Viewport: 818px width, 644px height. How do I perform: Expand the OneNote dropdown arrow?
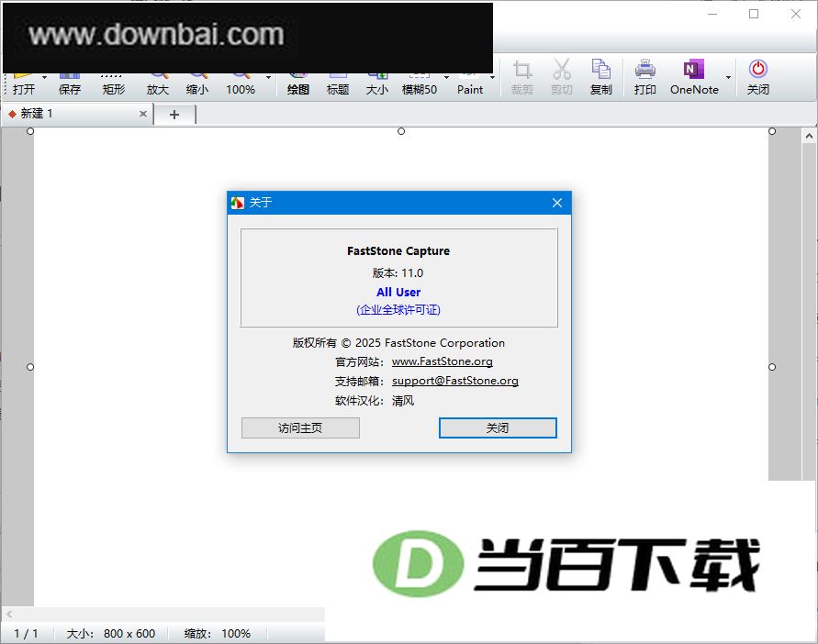[728, 78]
